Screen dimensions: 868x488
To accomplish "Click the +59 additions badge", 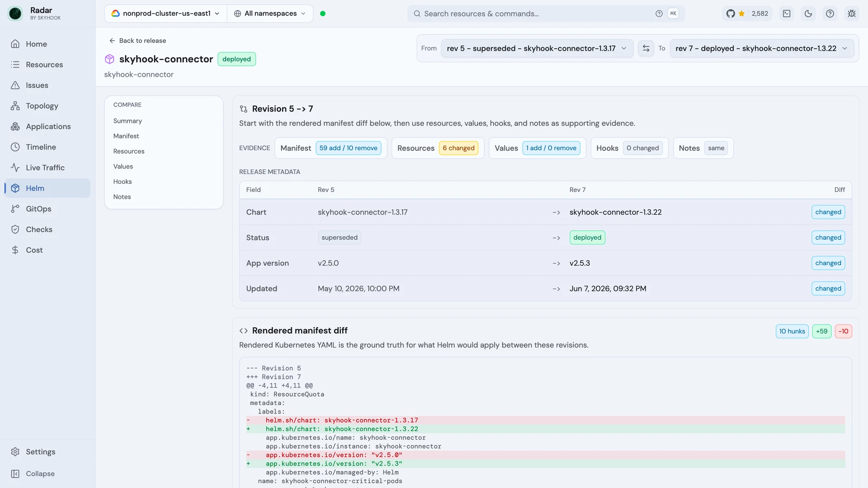I will [821, 331].
